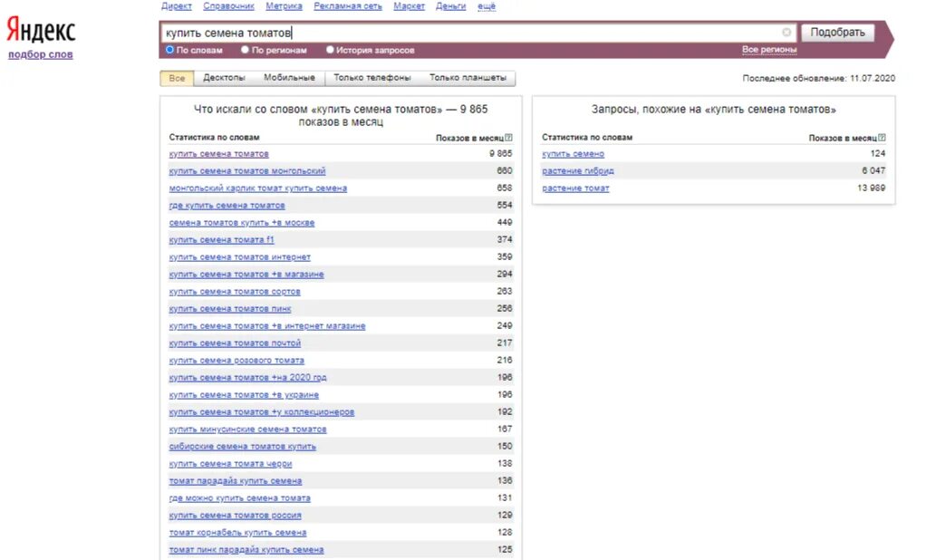
Task: Click the подбор слов link under logo
Action: point(40,54)
